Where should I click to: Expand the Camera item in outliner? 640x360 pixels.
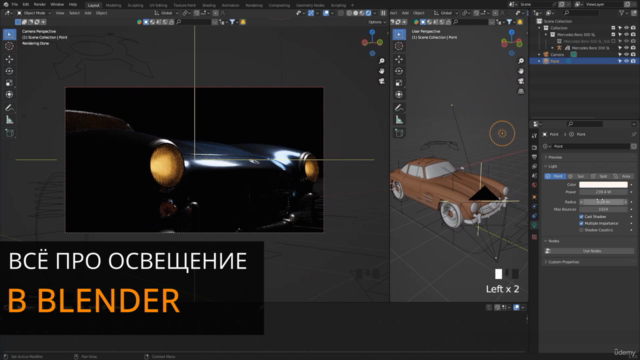pos(539,54)
